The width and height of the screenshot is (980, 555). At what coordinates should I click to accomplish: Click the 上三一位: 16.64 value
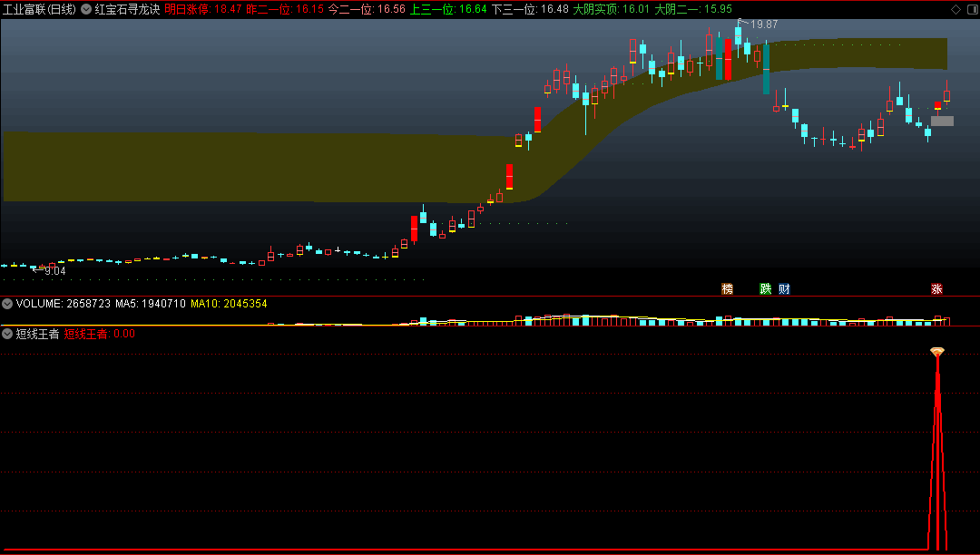(448, 9)
